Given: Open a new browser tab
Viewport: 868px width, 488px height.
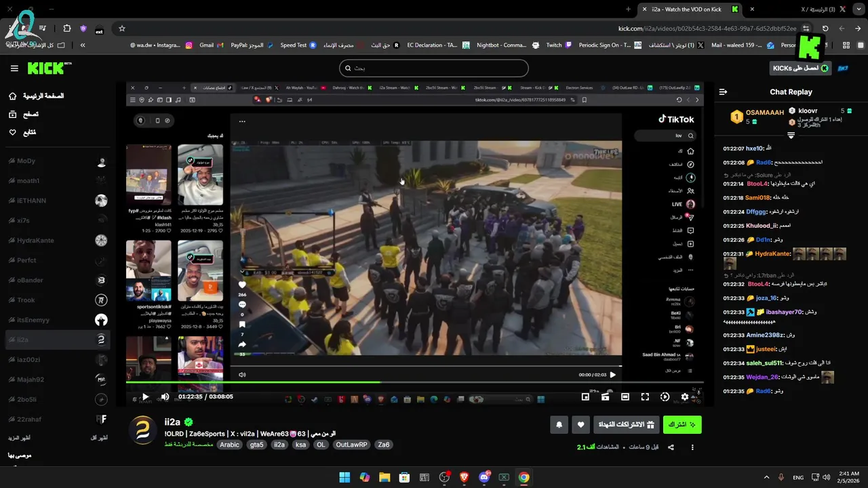Looking at the screenshot, I should [x=628, y=9].
